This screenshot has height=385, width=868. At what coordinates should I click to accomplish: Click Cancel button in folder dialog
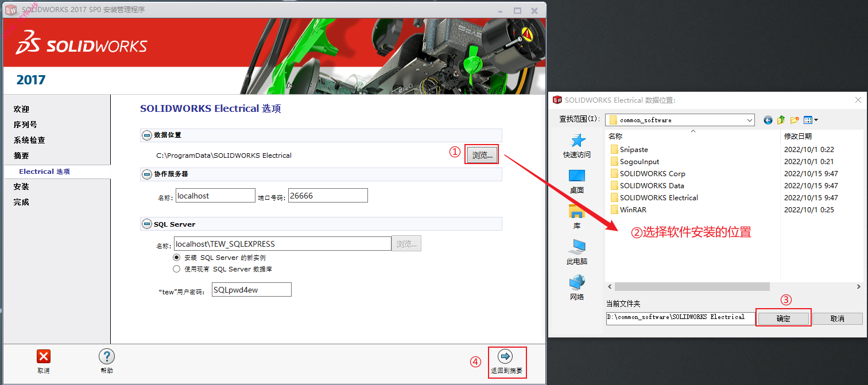point(838,318)
